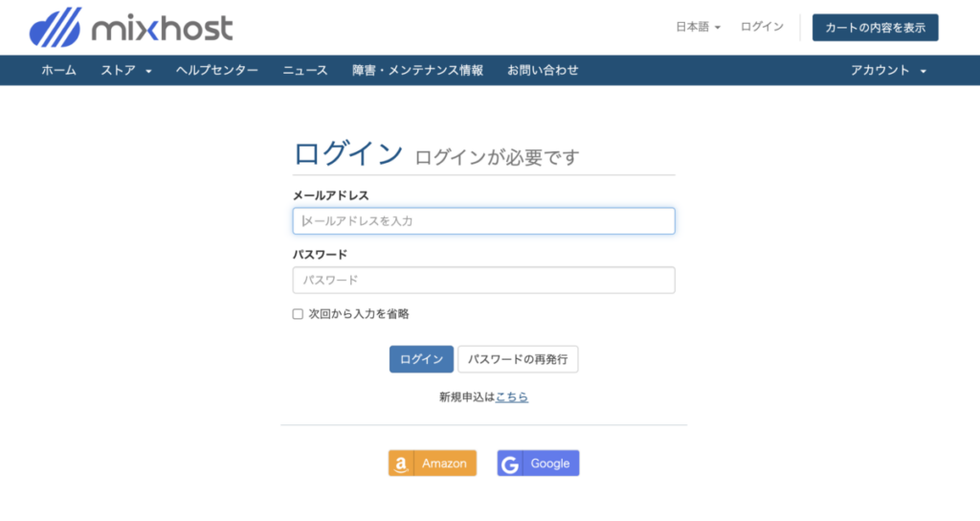Viewport: 980px width, 521px height.
Task: Expand the ストア menu dropdown
Action: (x=126, y=70)
